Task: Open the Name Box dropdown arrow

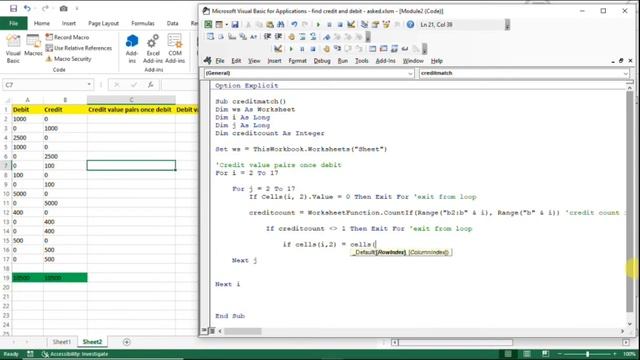Action: (x=89, y=84)
